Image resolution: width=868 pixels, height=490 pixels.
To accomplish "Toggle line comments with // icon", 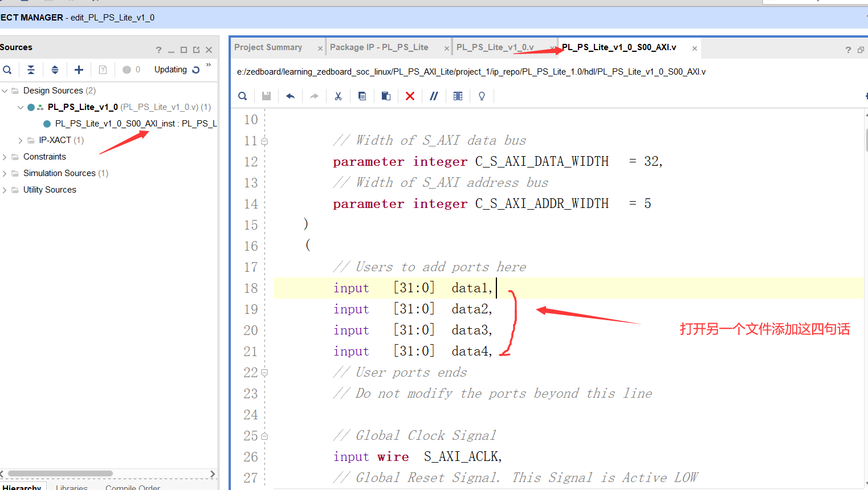I will click(434, 96).
